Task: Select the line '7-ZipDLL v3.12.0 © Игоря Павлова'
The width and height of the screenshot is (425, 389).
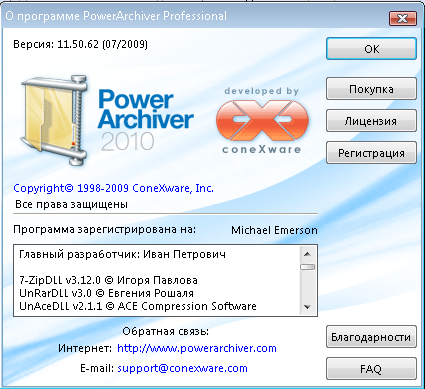Action: click(x=108, y=280)
